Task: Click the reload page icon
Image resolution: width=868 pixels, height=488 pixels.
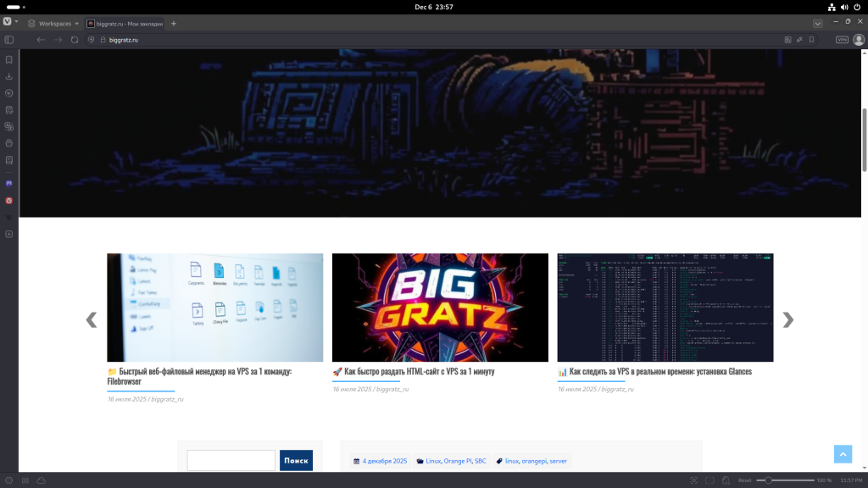Action: [75, 40]
